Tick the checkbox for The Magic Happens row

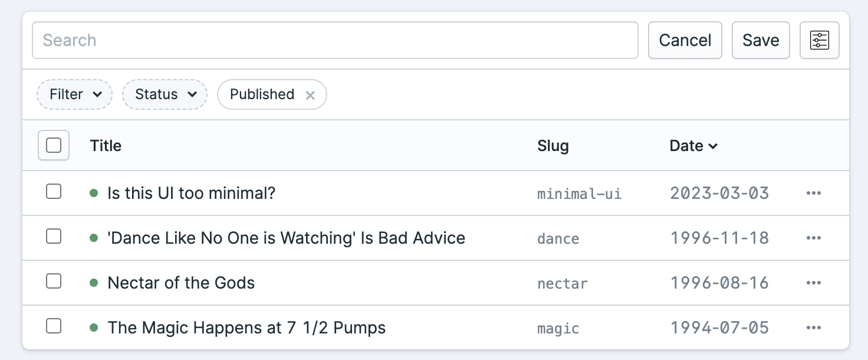pyautogui.click(x=54, y=326)
